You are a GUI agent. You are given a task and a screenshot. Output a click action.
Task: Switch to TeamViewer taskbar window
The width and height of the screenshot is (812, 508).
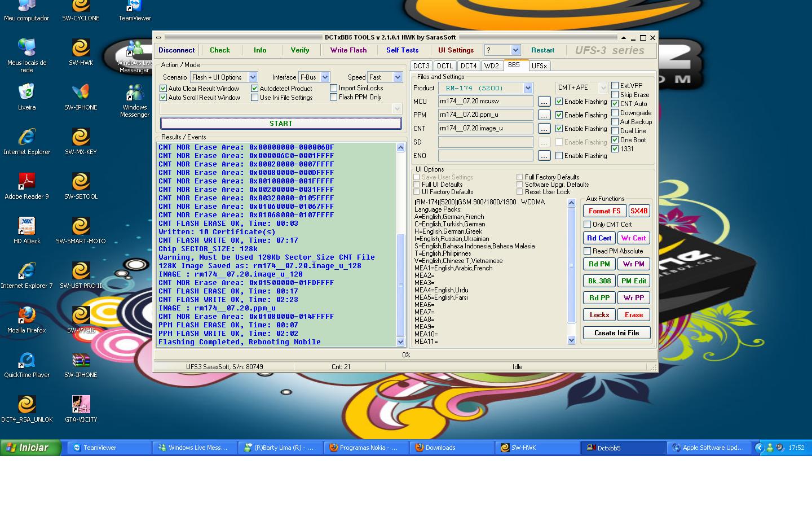[x=109, y=448]
